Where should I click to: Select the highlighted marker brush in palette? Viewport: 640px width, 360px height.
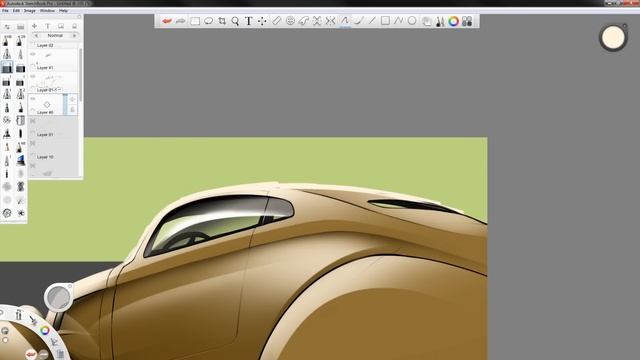click(x=7, y=67)
